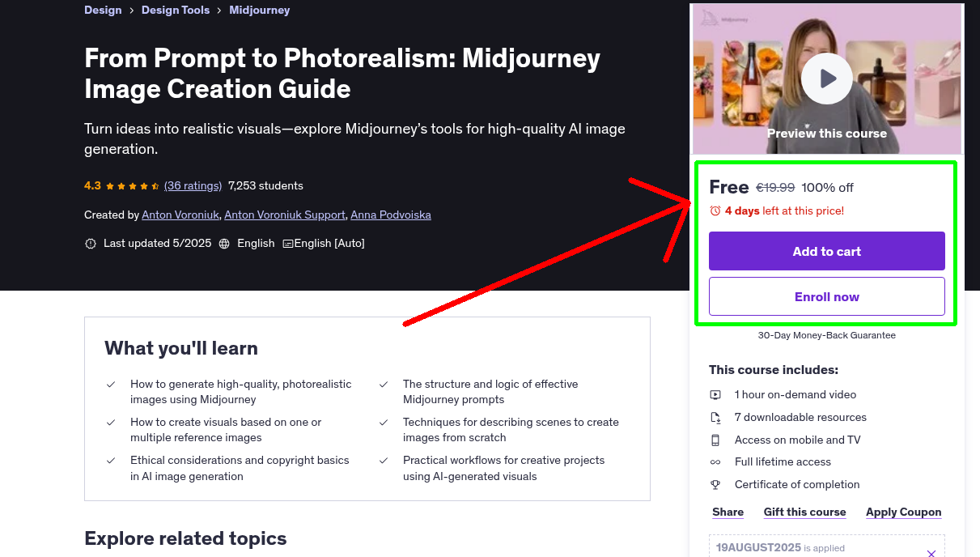Open Anton Voroniuk Support profile

286,215
